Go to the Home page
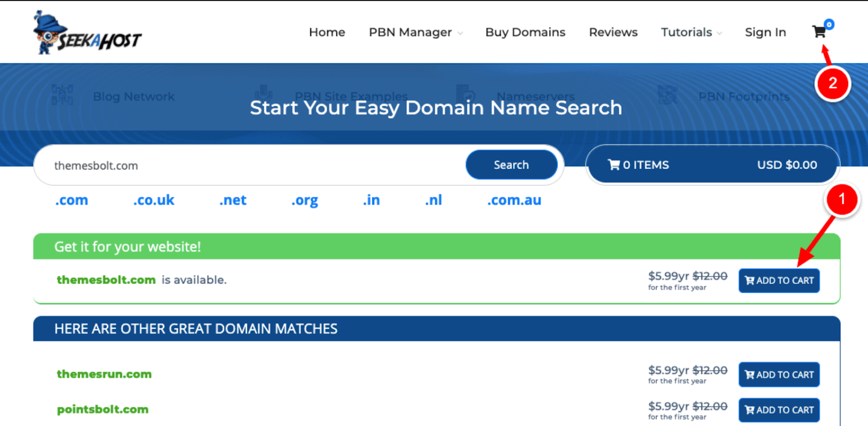This screenshot has height=426, width=868. click(x=327, y=32)
